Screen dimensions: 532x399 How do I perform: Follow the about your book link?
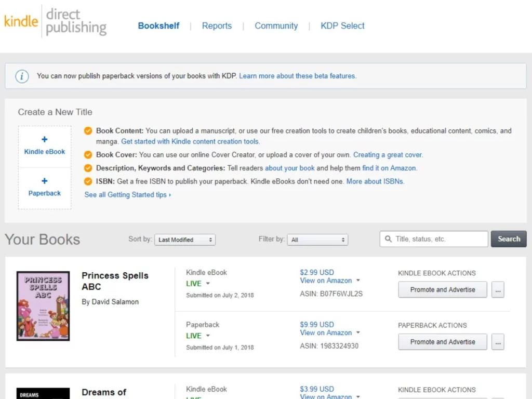coord(290,168)
